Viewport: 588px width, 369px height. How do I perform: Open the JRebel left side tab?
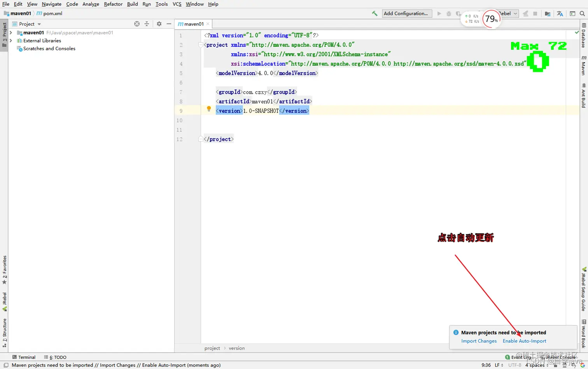(4, 302)
